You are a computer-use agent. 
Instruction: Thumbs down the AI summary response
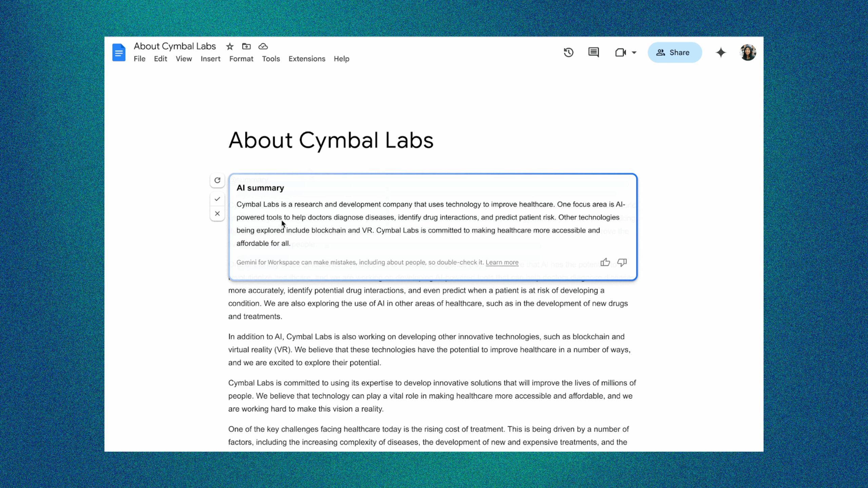pos(622,262)
